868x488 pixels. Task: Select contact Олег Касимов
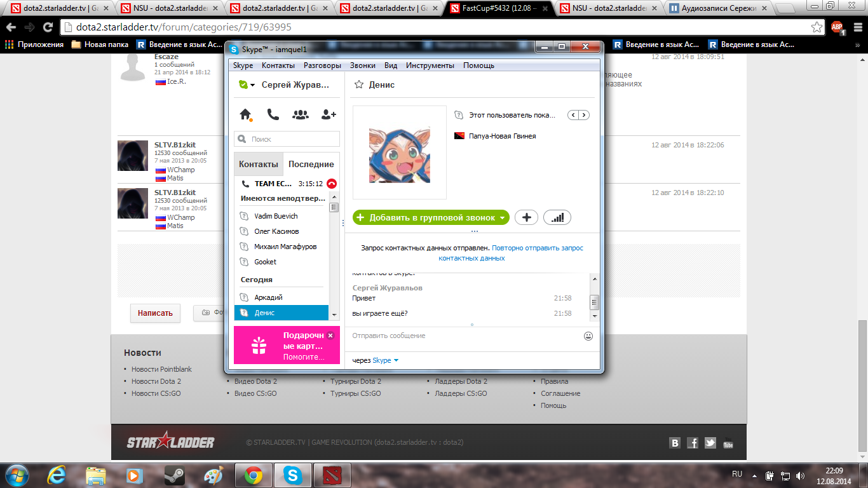coord(281,231)
